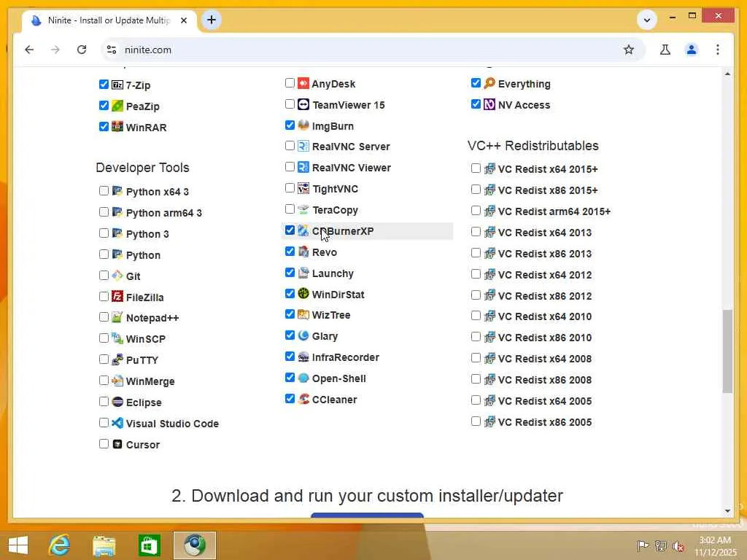Click the Eclipse icon
Image resolution: width=747 pixels, height=560 pixels.
117,402
